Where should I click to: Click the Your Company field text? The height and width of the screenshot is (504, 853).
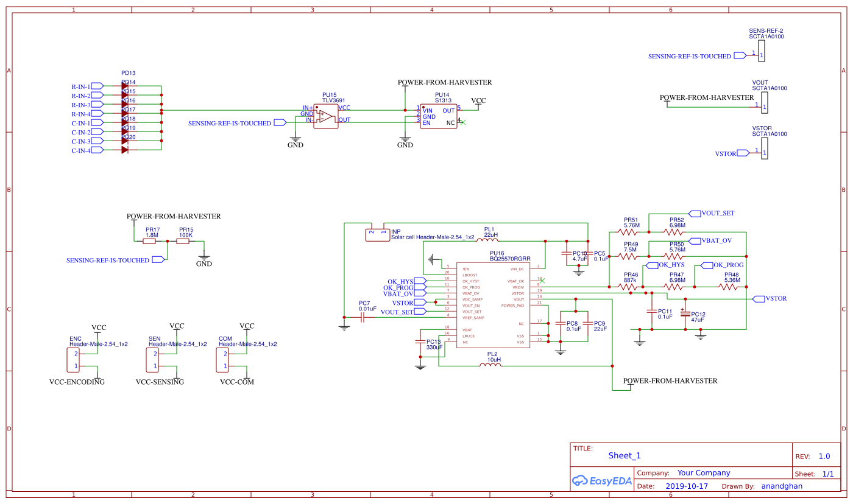coord(704,473)
